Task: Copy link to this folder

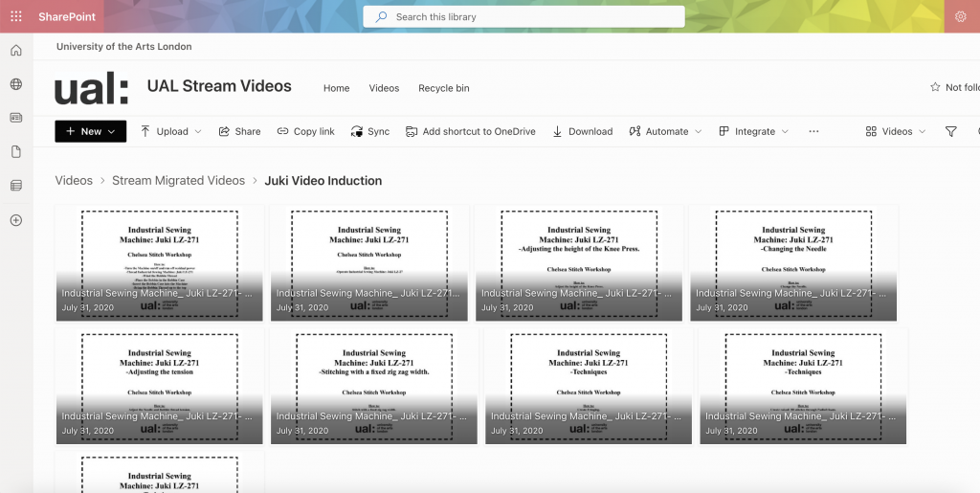Action: [305, 131]
